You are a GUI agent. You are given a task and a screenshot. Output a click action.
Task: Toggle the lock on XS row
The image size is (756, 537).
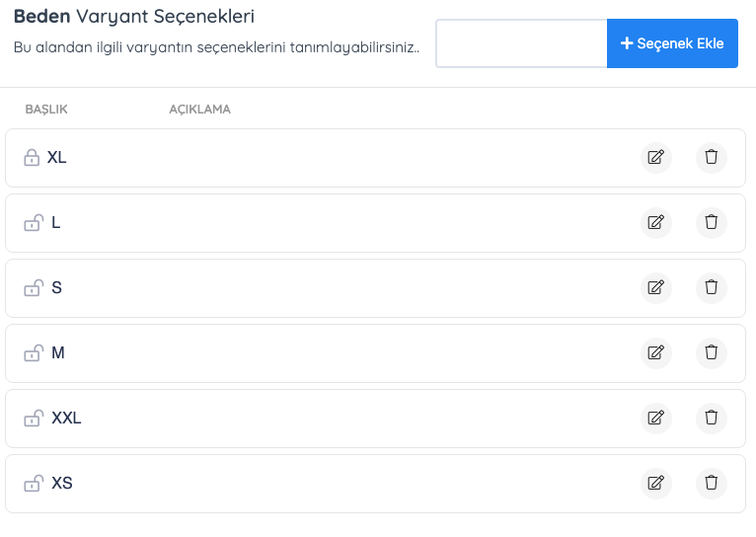pos(33,484)
